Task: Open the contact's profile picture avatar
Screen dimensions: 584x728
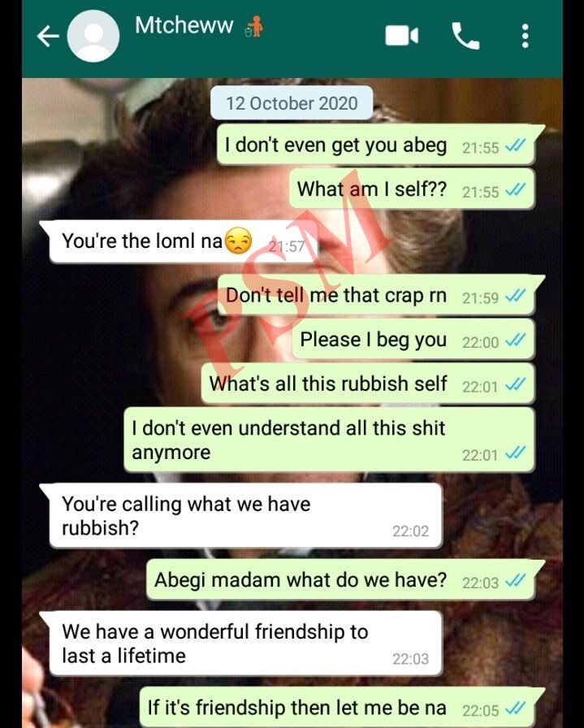Action: 93,37
